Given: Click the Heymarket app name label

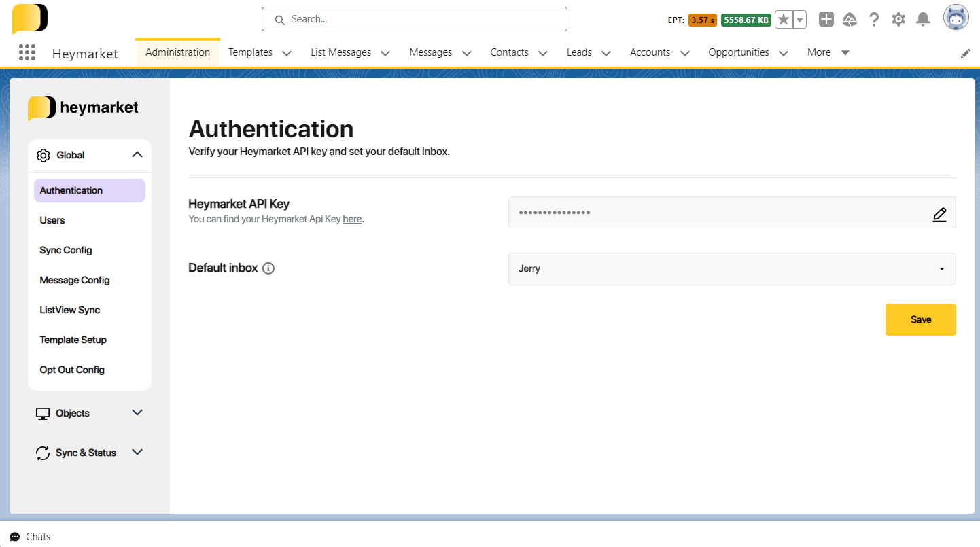Looking at the screenshot, I should (85, 54).
